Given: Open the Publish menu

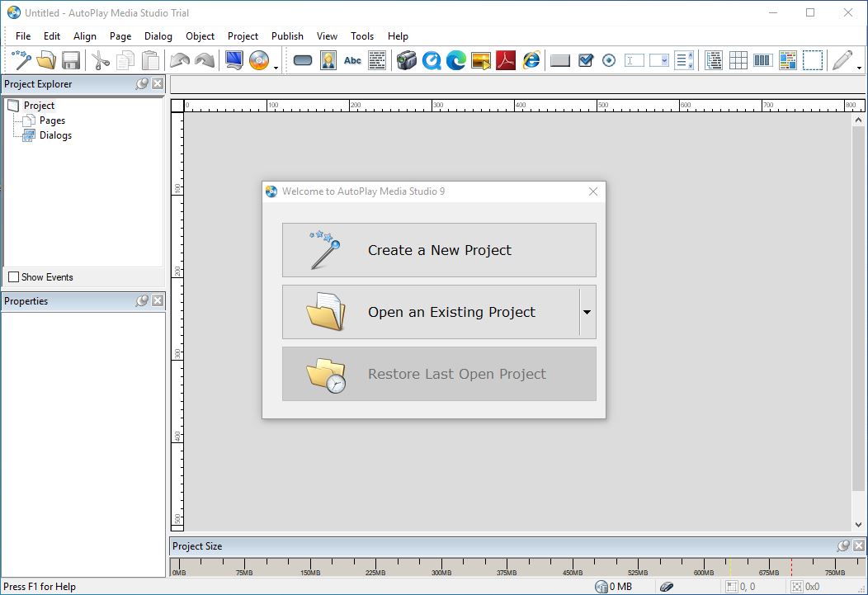Looking at the screenshot, I should pos(287,36).
